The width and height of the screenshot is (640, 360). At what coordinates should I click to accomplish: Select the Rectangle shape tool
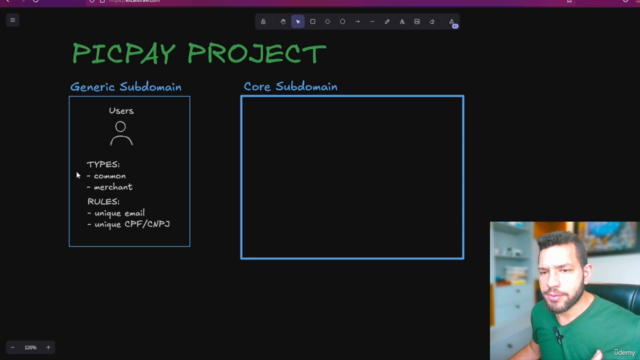(x=313, y=22)
